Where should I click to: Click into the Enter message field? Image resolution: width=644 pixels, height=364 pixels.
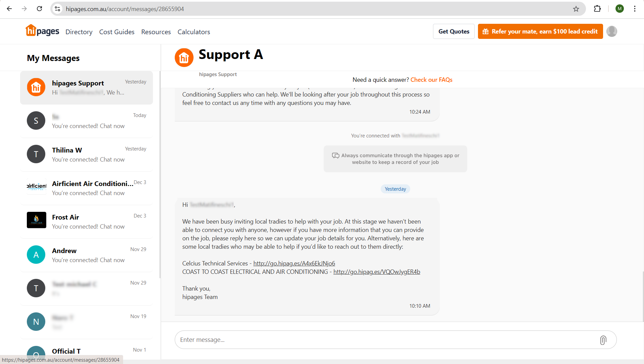[386, 340]
